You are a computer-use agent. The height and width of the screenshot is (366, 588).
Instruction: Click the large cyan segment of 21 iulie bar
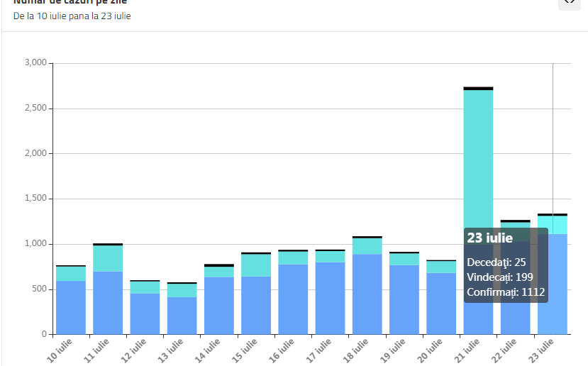click(x=478, y=156)
